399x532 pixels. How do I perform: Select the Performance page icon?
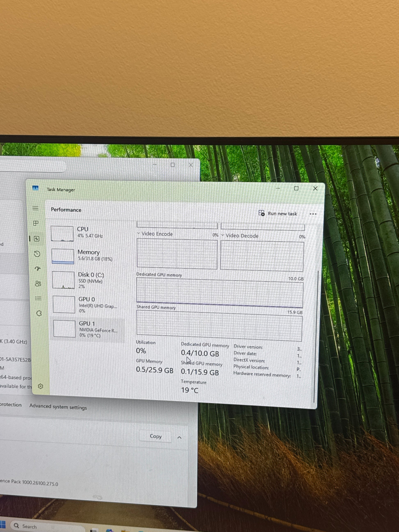tap(36, 239)
